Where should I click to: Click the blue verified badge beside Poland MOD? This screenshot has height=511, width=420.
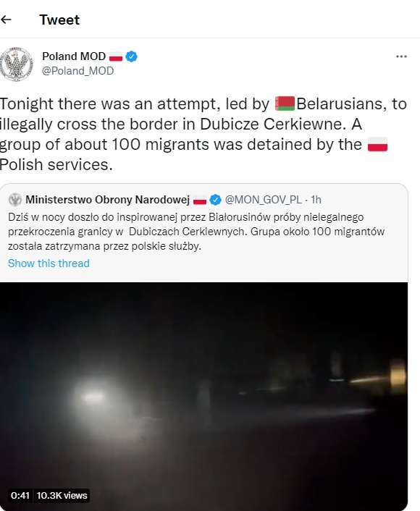click(x=131, y=56)
